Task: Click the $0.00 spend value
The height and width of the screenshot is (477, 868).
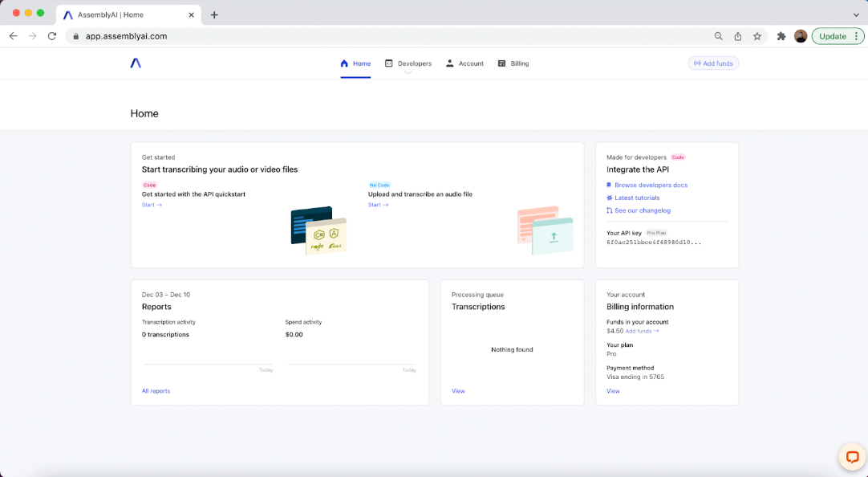Action: pyautogui.click(x=294, y=335)
